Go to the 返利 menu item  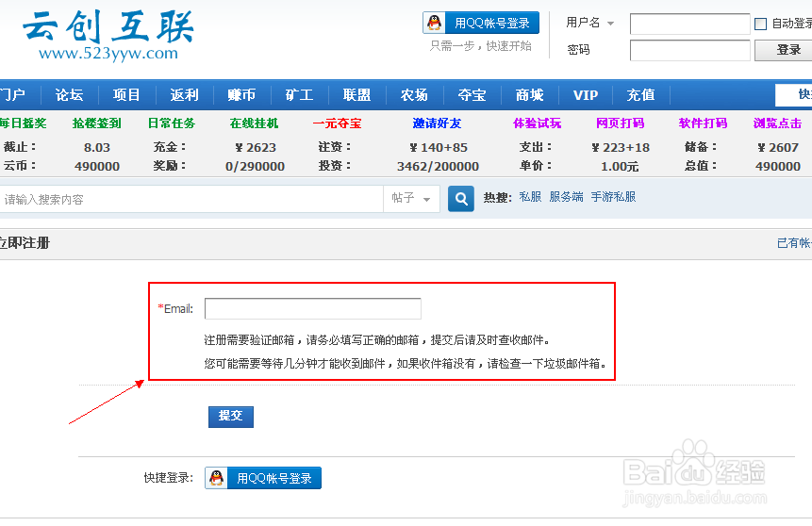184,95
